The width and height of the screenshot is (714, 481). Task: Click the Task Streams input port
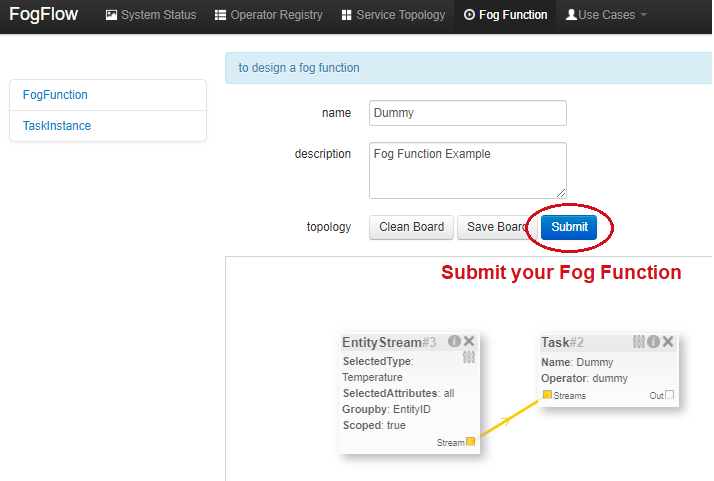(x=547, y=395)
